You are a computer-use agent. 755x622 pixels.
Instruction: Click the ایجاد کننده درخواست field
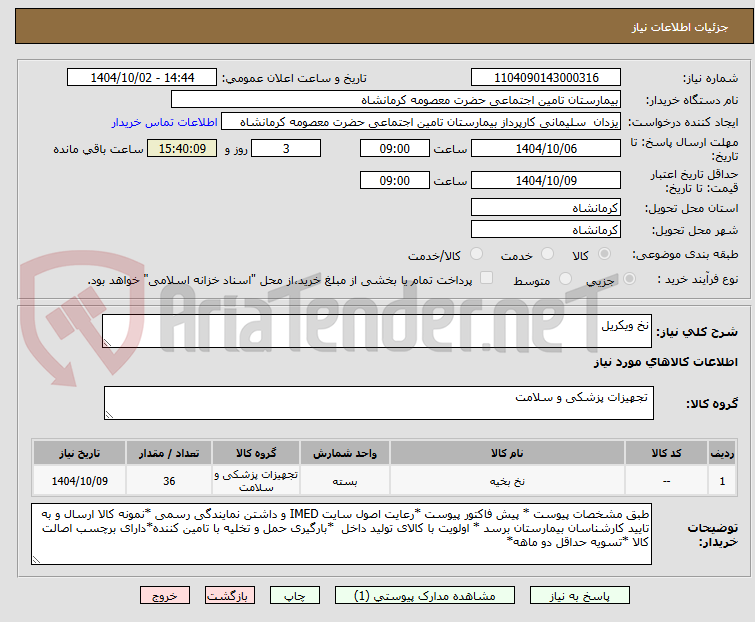[x=421, y=122]
